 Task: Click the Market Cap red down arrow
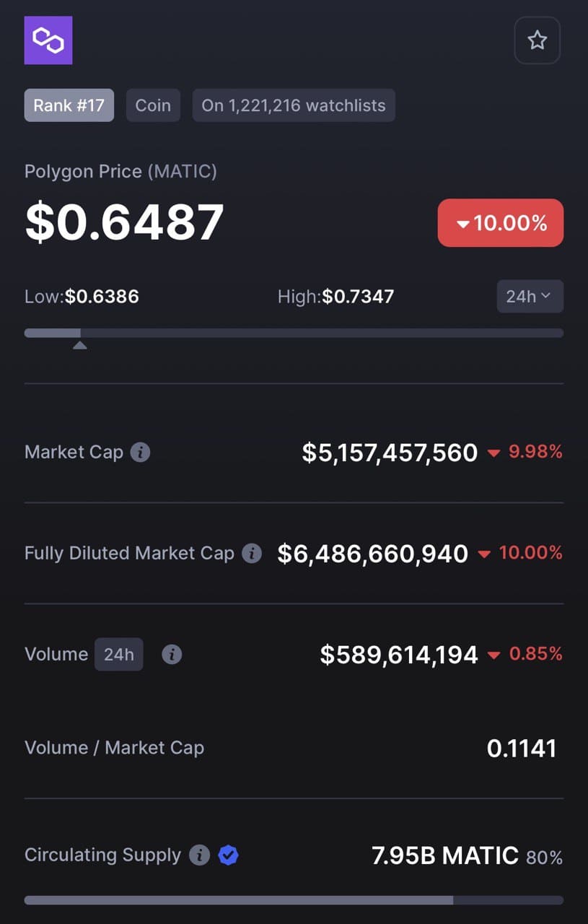click(x=493, y=453)
